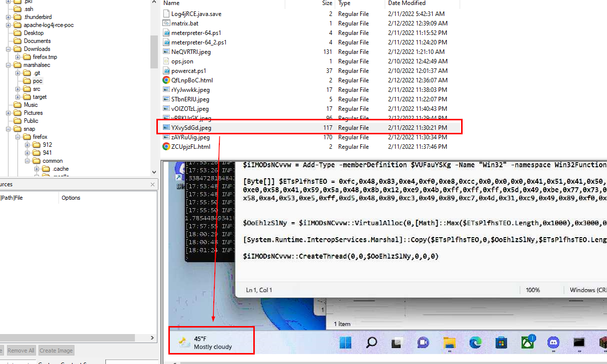Expand the .cache folder node
This screenshot has height=364, width=607.
(x=37, y=169)
